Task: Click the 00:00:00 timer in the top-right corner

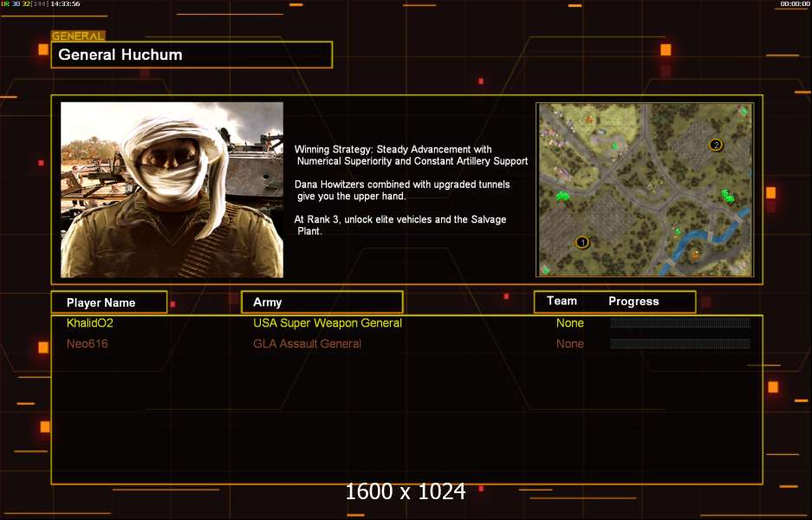Action: 795,3
